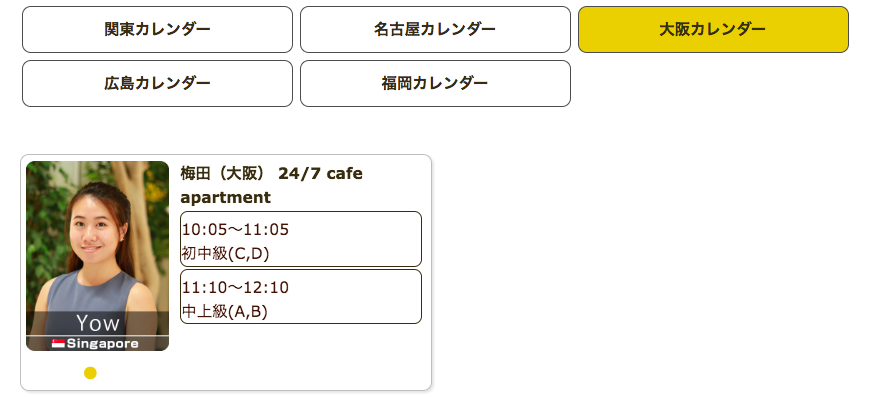Go to the 広島カレンダー tab

[x=157, y=83]
